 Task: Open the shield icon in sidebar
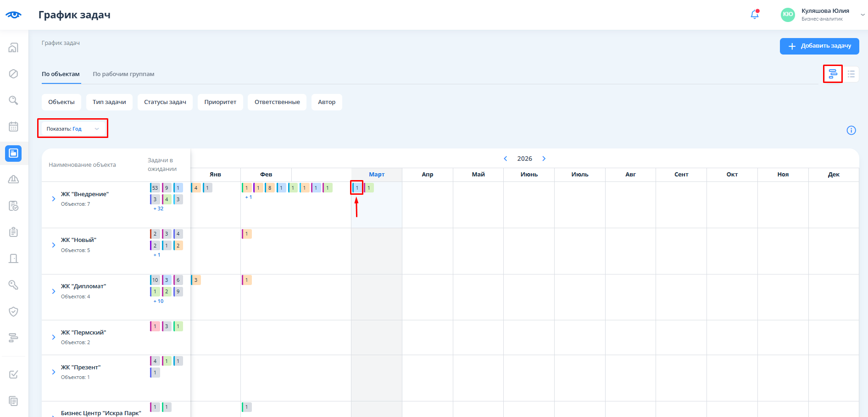point(14,312)
